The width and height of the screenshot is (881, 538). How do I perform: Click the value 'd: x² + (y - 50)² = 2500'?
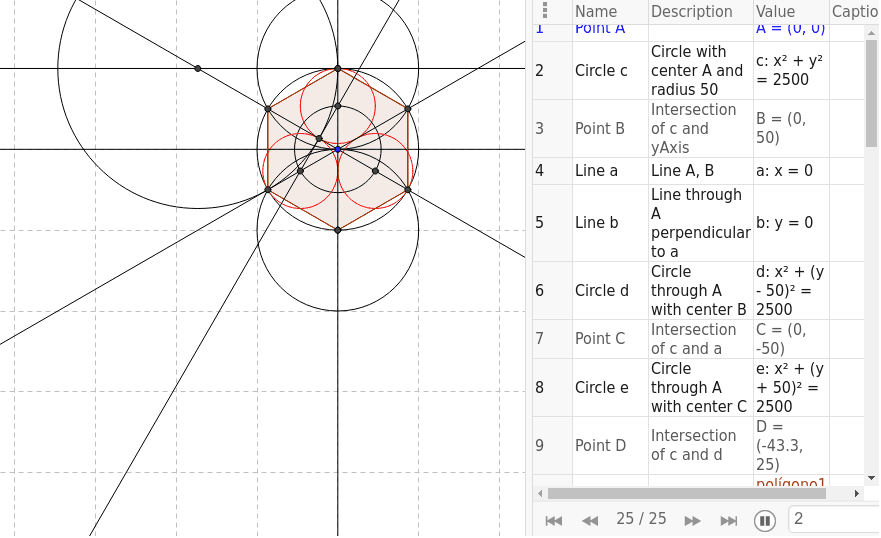(x=791, y=291)
